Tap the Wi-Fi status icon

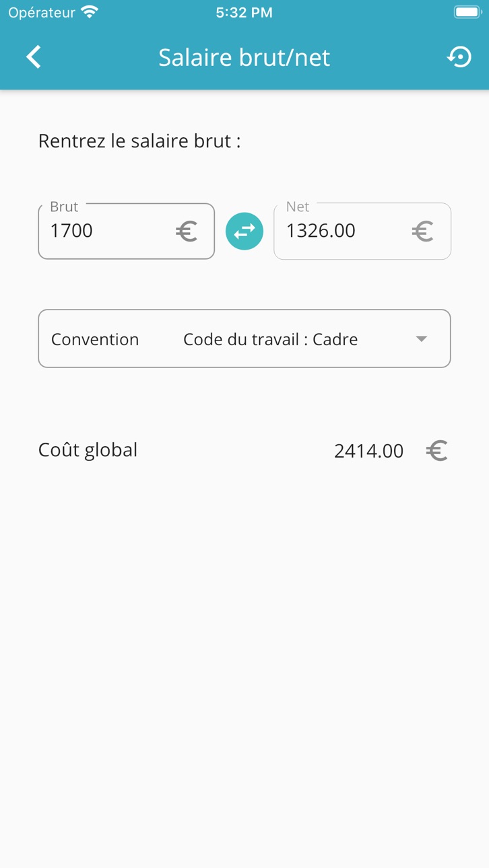pyautogui.click(x=89, y=12)
